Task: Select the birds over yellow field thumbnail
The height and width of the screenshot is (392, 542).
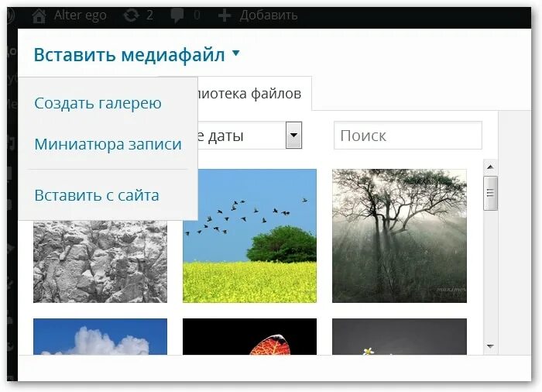Action: point(249,236)
